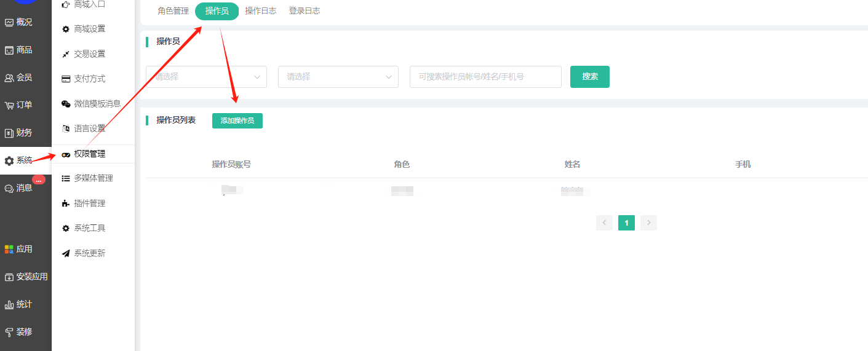Switch to the 操作日志 tab
Screen dimensions: 868x351
tap(261, 11)
